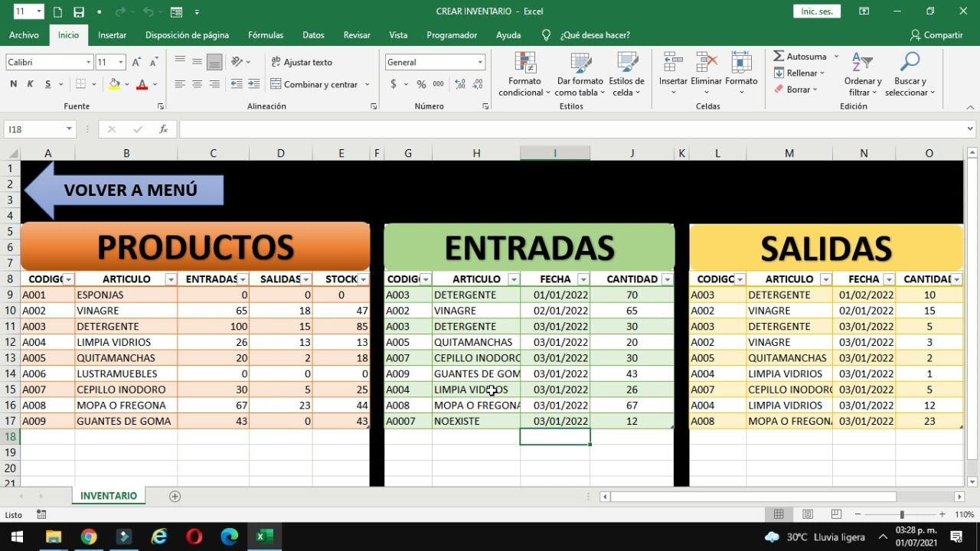Click the New document icon in quick access toolbar
The height and width of the screenshot is (551, 980).
tap(58, 12)
